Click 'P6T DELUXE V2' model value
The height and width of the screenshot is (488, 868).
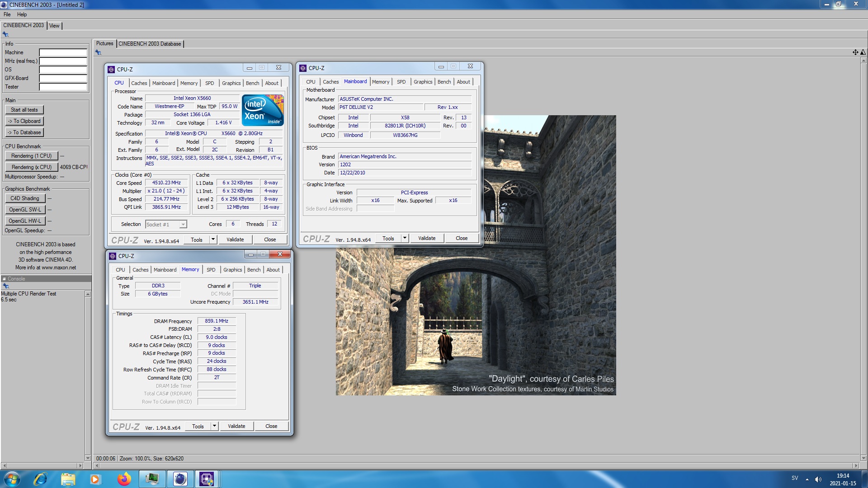(381, 108)
